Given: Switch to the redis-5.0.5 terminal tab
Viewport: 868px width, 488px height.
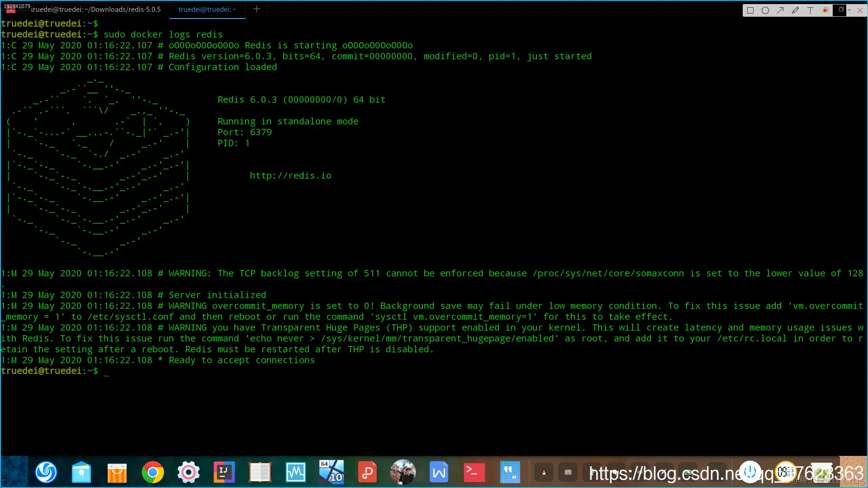Looking at the screenshot, I should pyautogui.click(x=95, y=9).
